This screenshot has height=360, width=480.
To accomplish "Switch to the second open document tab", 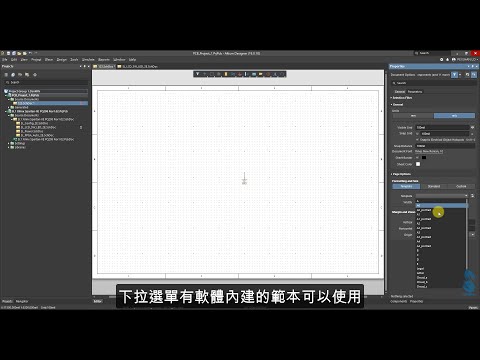I will [137, 66].
